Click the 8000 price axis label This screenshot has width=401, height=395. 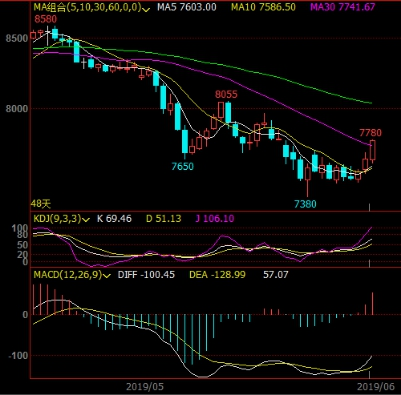point(17,109)
